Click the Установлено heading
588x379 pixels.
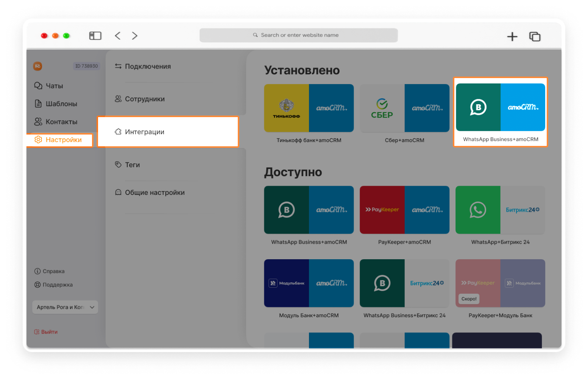click(302, 70)
